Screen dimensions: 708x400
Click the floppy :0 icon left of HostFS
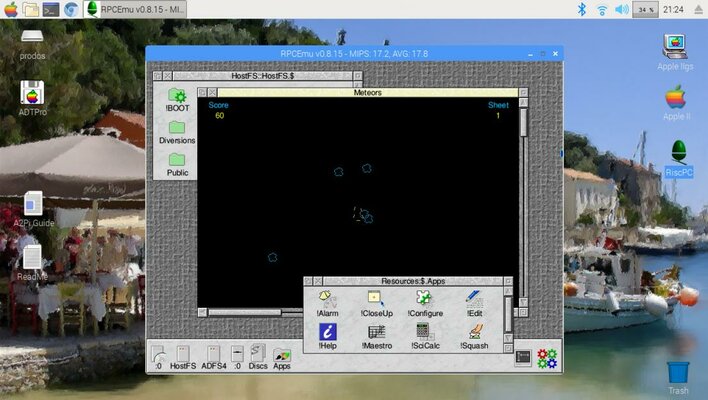click(x=158, y=358)
